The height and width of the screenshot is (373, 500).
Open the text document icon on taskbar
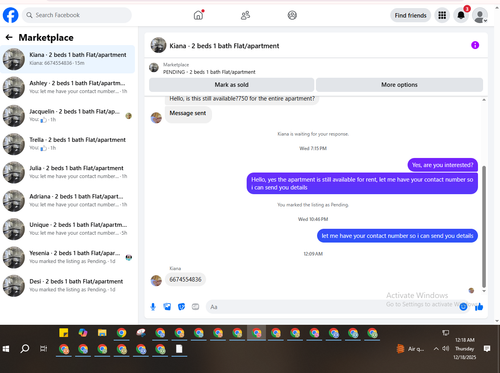(x=179, y=349)
